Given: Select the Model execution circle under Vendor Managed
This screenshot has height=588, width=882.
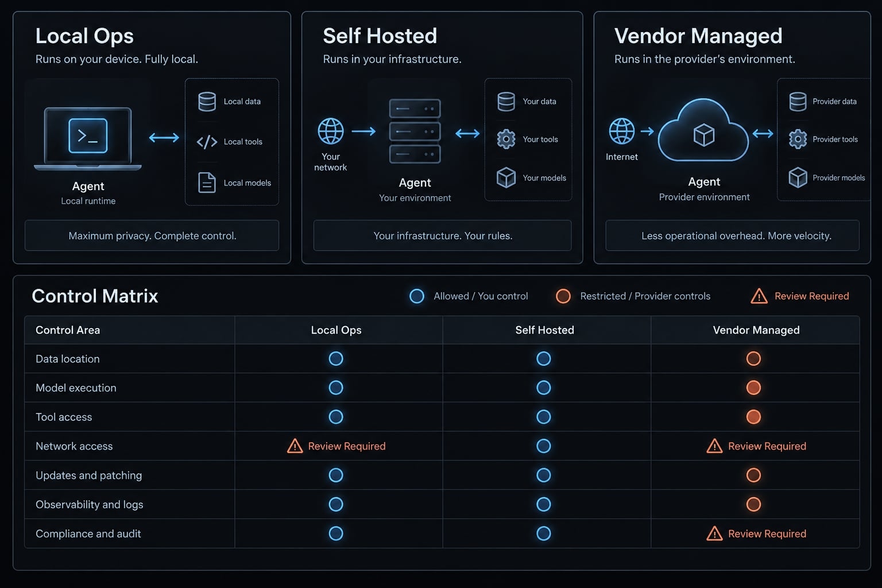Looking at the screenshot, I should pyautogui.click(x=753, y=388).
